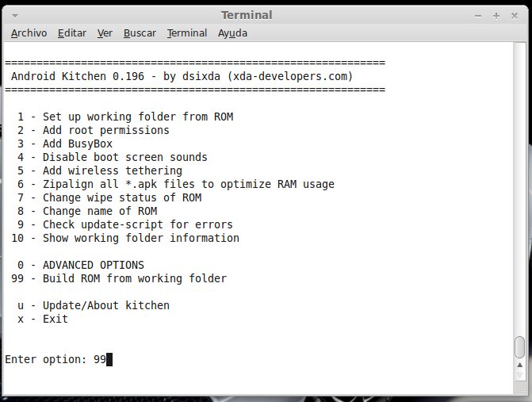Open the Editar menu

click(x=72, y=33)
